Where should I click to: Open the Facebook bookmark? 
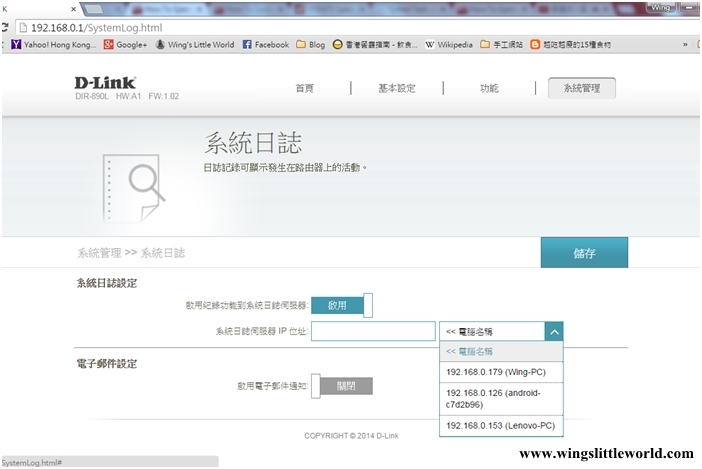pyautogui.click(x=266, y=45)
